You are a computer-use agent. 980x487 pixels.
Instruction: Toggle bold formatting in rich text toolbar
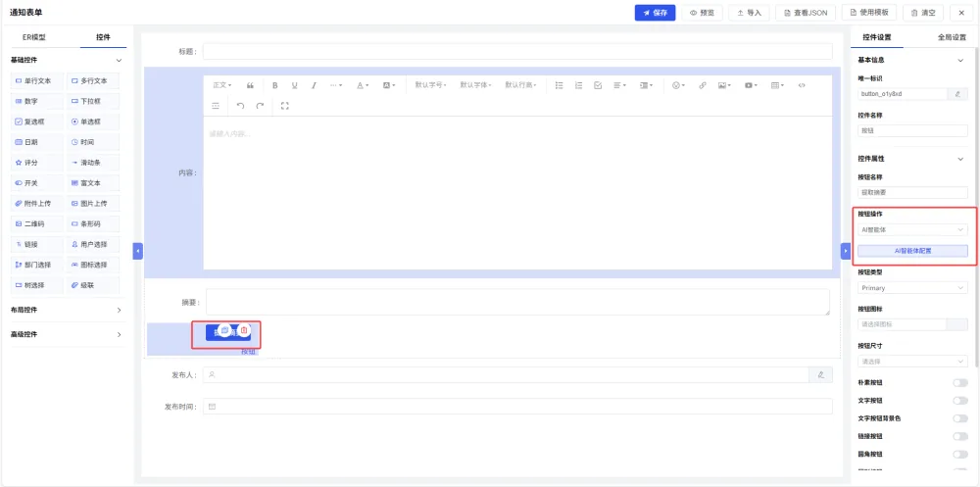pyautogui.click(x=274, y=85)
